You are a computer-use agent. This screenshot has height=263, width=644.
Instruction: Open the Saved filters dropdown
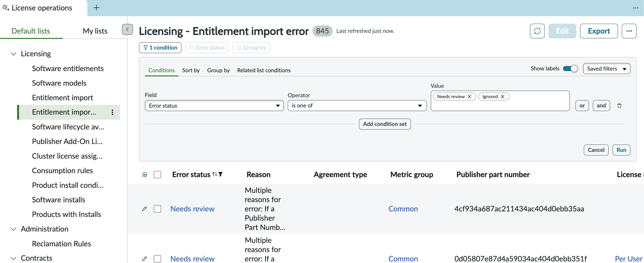tap(606, 69)
